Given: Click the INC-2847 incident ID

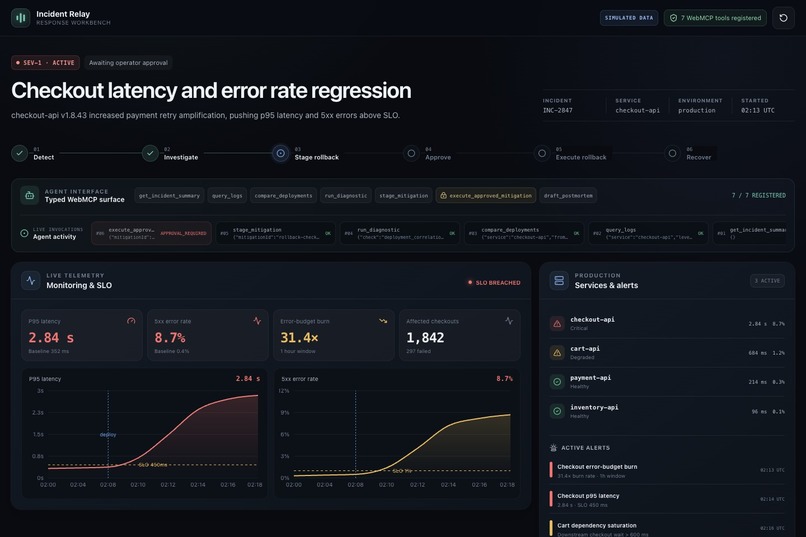Looking at the screenshot, I should (558, 110).
